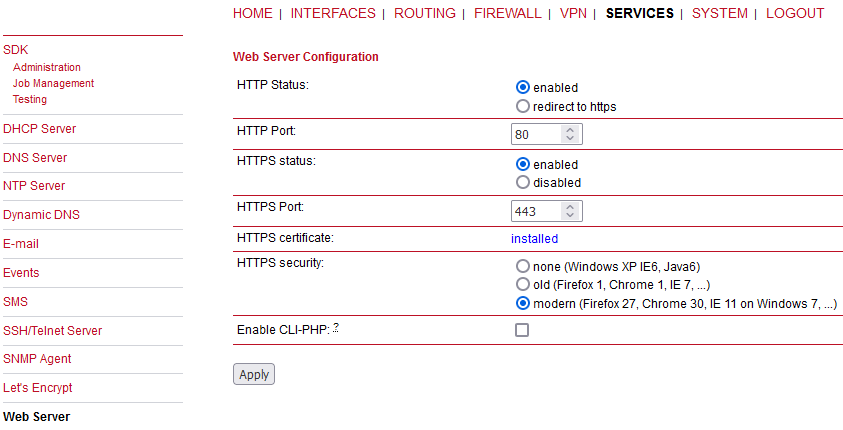
Task: Open the VPN menu
Action: point(573,13)
